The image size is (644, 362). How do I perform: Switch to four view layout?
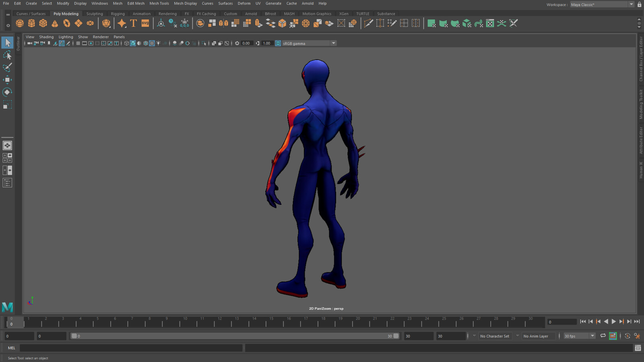(x=7, y=158)
